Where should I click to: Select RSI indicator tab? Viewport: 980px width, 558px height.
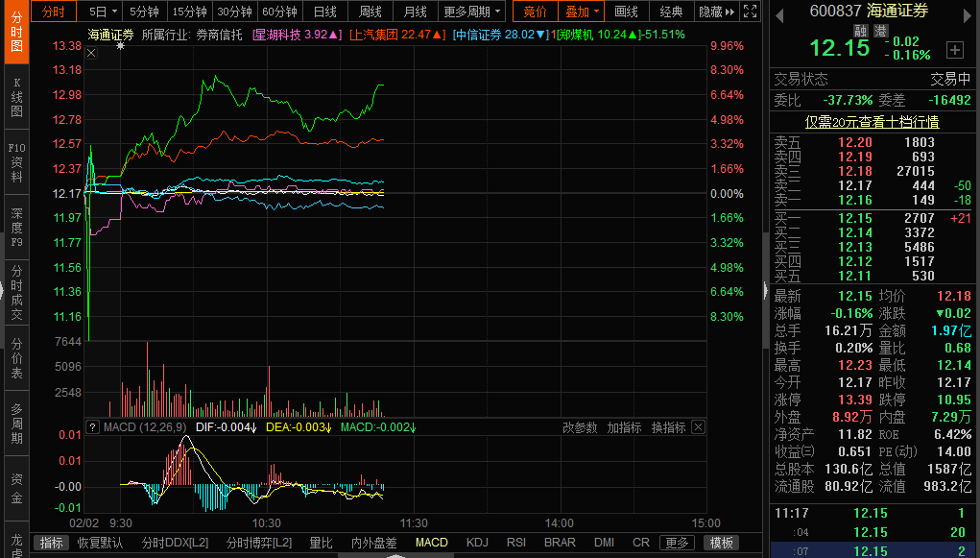516,543
